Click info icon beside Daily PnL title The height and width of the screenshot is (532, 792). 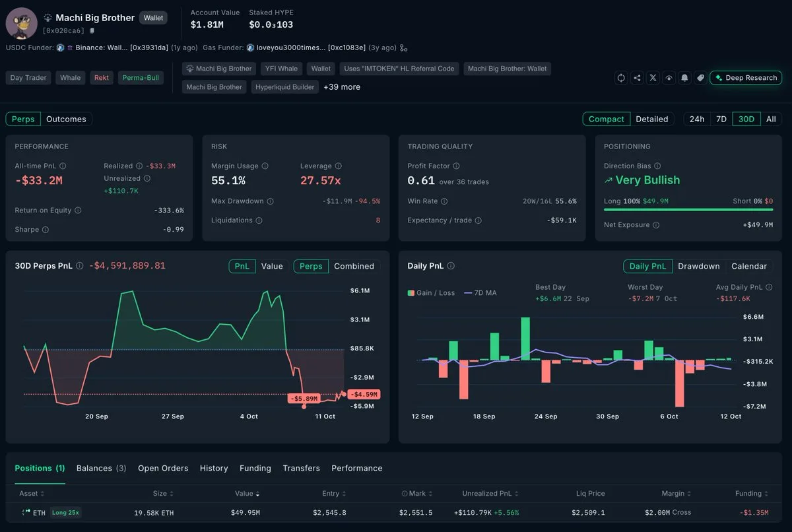(451, 266)
